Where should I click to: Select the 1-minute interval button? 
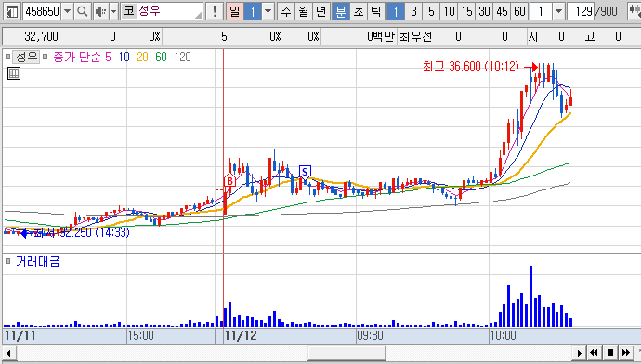click(x=396, y=11)
